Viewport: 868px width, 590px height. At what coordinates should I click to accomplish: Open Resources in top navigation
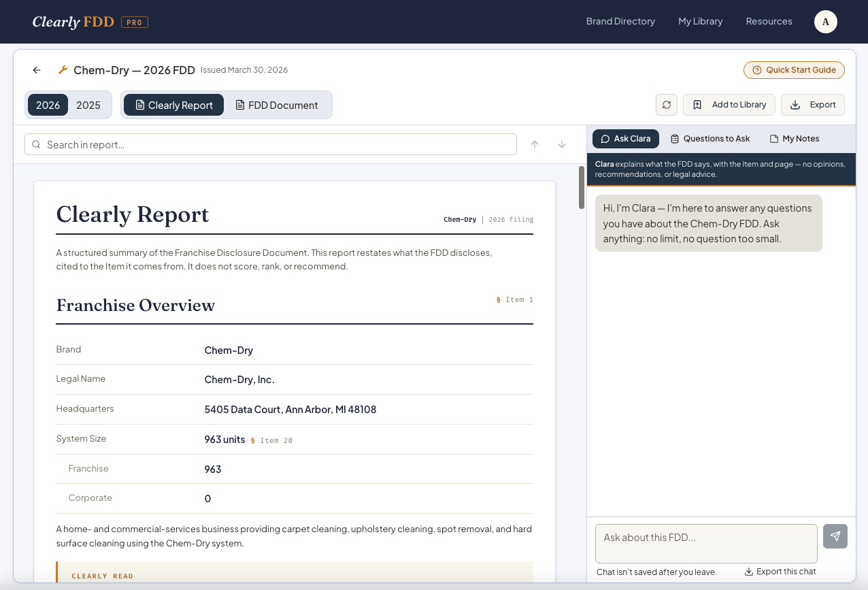[x=769, y=22]
